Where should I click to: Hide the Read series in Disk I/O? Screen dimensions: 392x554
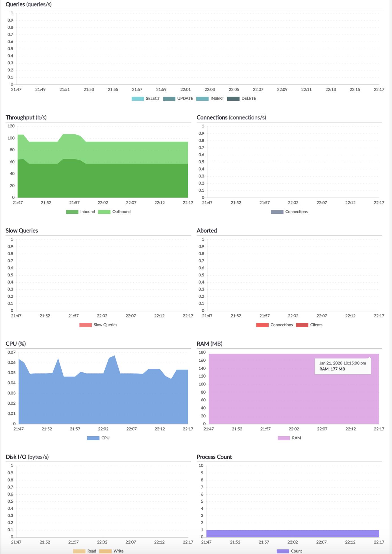click(85, 551)
